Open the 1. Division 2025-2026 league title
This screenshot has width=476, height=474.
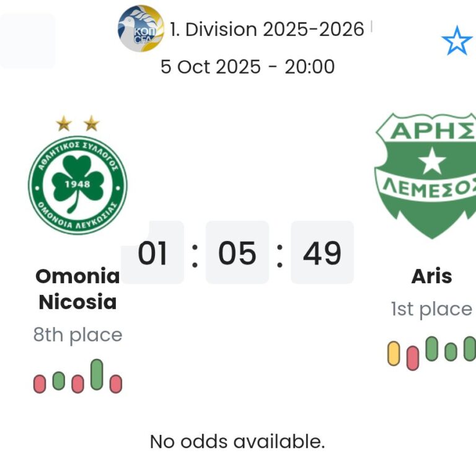tap(267, 29)
